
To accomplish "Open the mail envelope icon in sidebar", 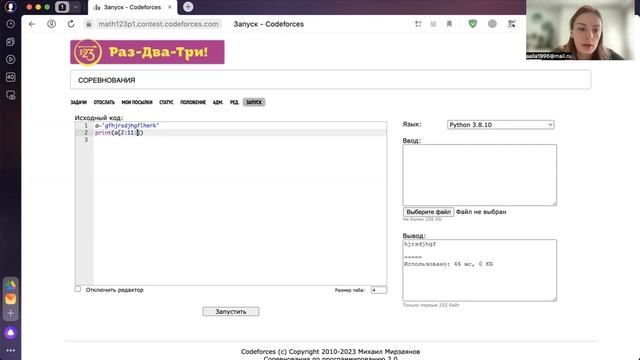I will 11,299.
